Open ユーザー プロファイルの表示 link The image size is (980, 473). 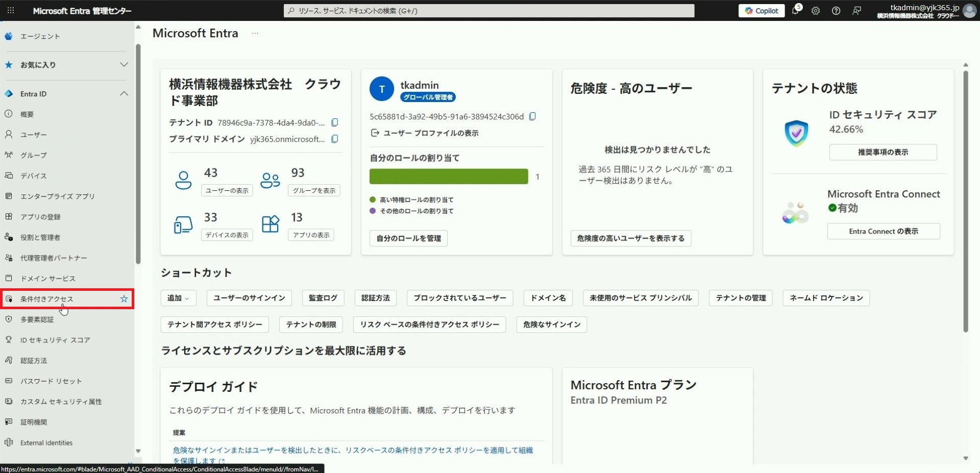point(430,133)
